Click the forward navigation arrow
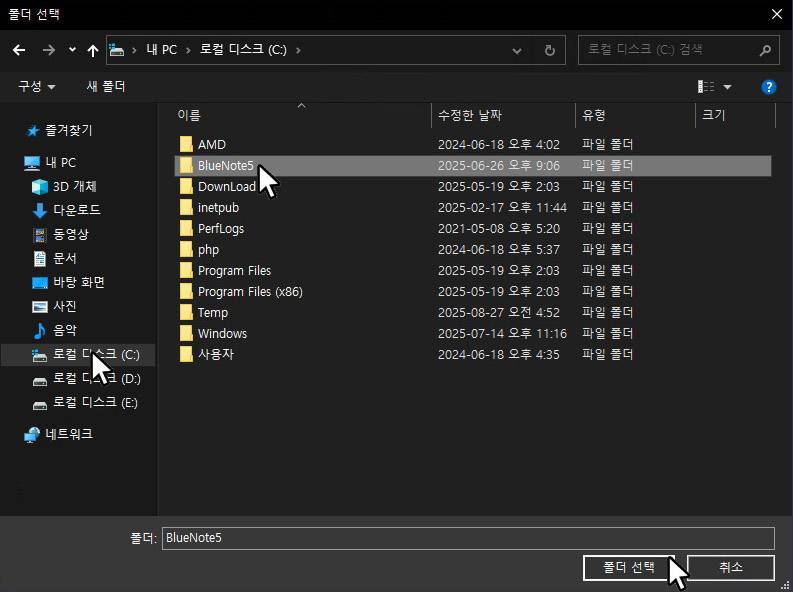 (49, 50)
